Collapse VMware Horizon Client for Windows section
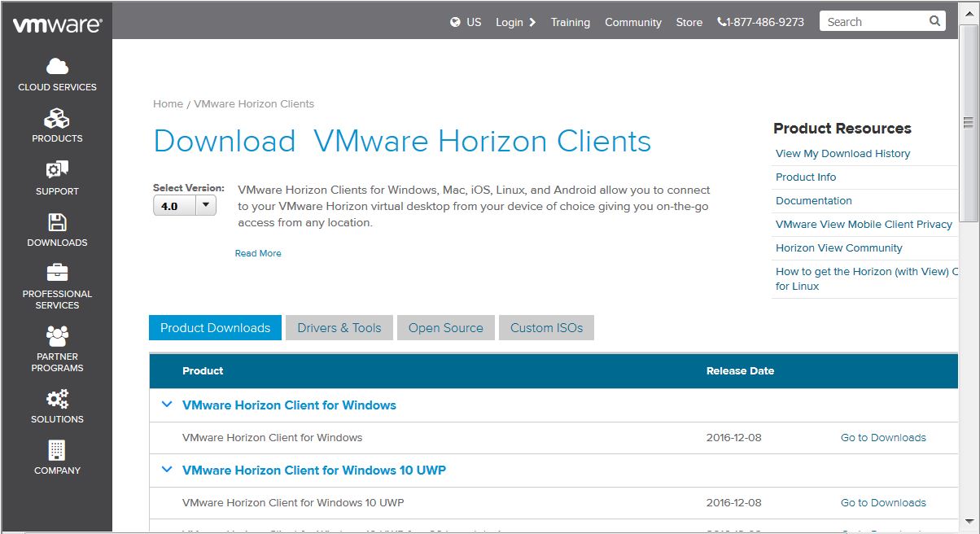The image size is (980, 534). [x=167, y=405]
